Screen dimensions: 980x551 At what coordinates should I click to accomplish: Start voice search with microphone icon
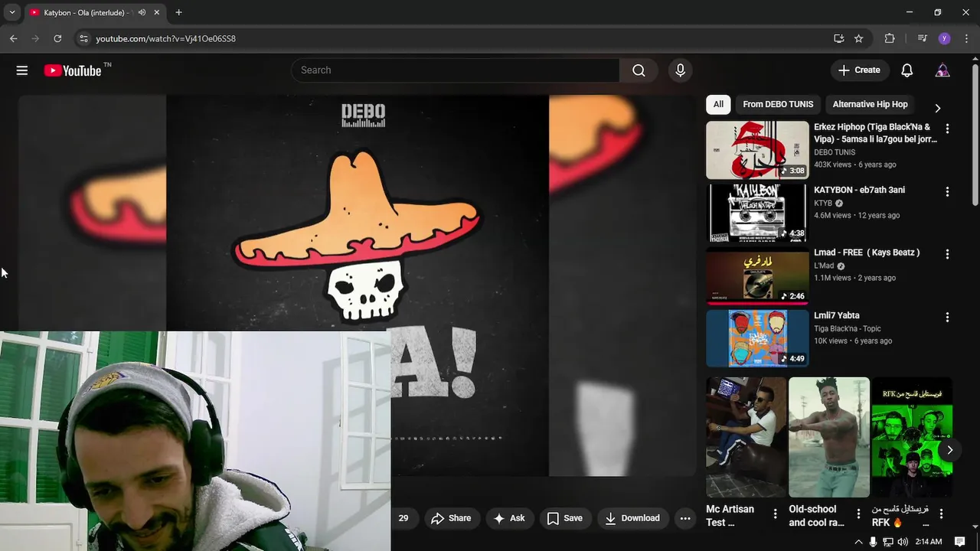tap(680, 70)
